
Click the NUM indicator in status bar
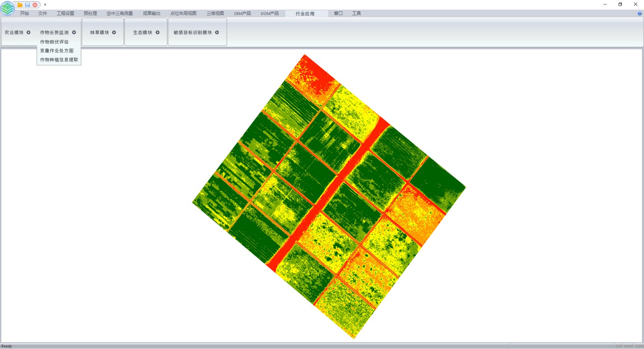(x=628, y=346)
